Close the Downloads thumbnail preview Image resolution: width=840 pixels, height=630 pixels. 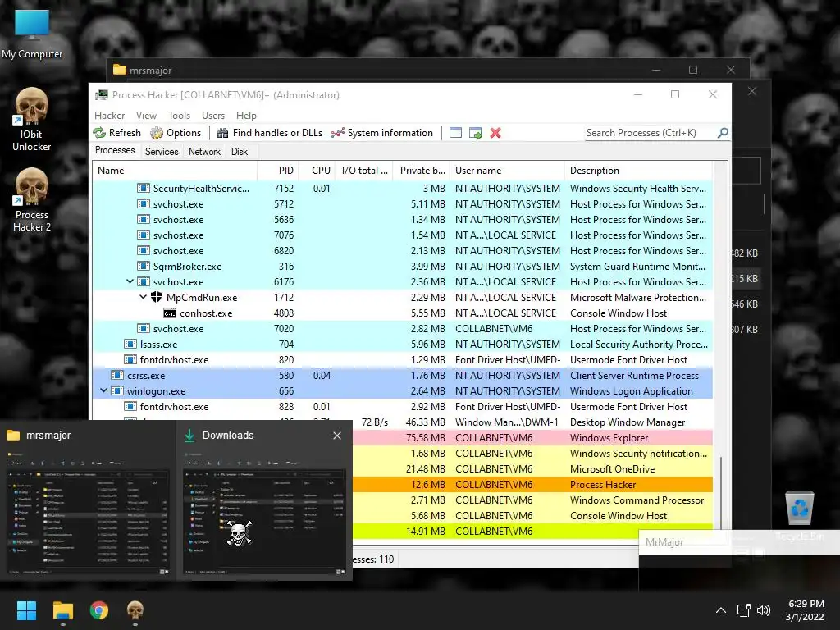337,436
